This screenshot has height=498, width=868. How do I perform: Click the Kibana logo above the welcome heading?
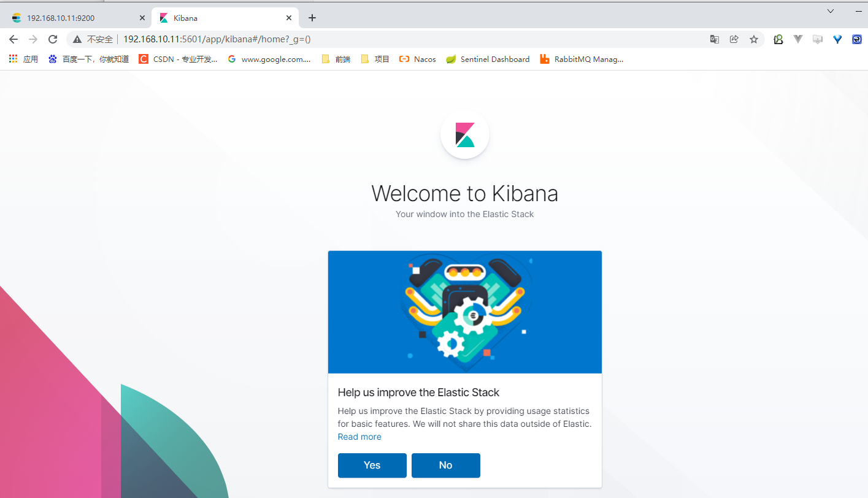[x=465, y=134]
